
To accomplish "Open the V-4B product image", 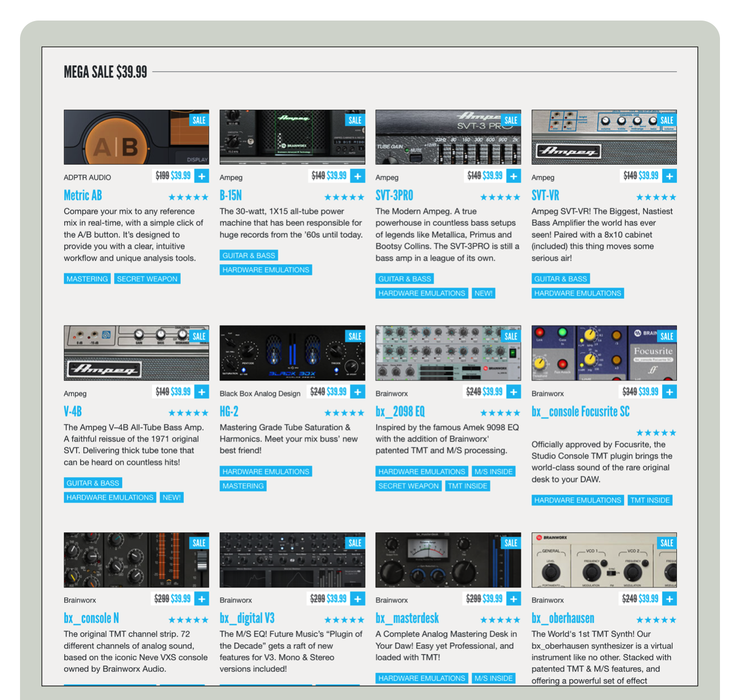I will 136,353.
